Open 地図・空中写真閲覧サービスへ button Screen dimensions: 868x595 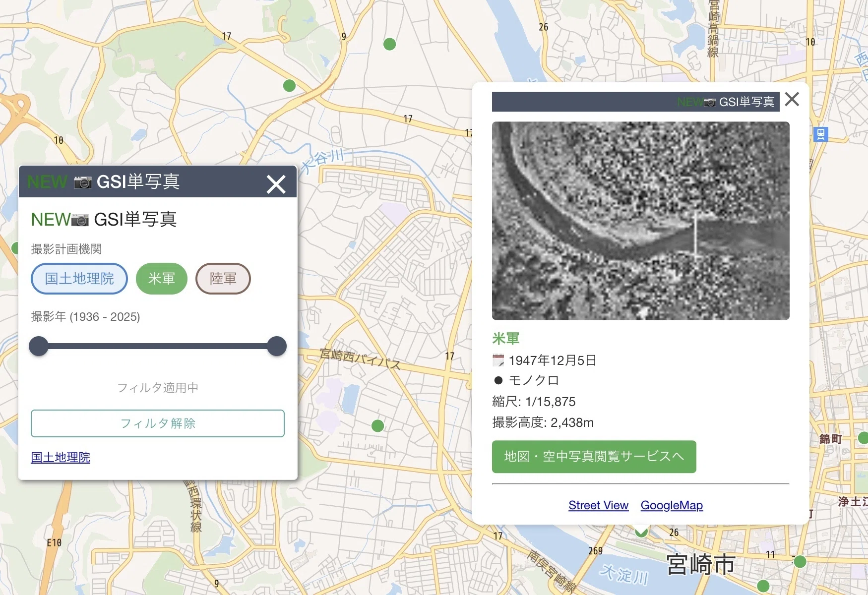click(594, 457)
